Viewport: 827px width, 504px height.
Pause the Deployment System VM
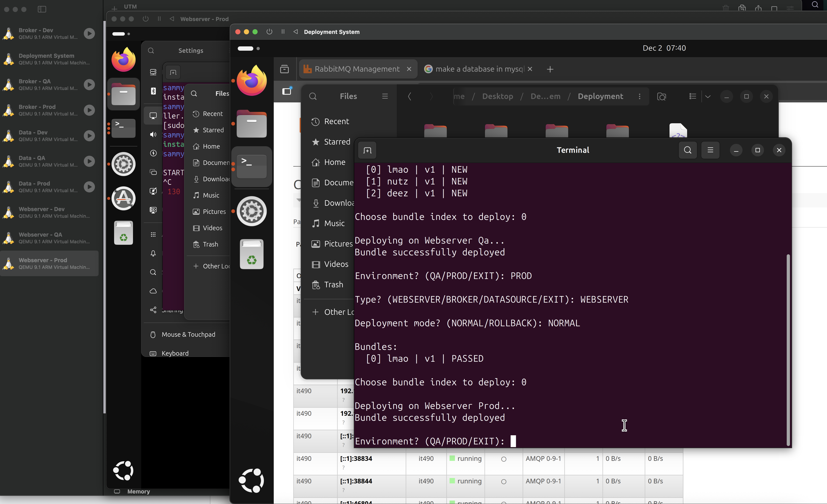pos(283,32)
